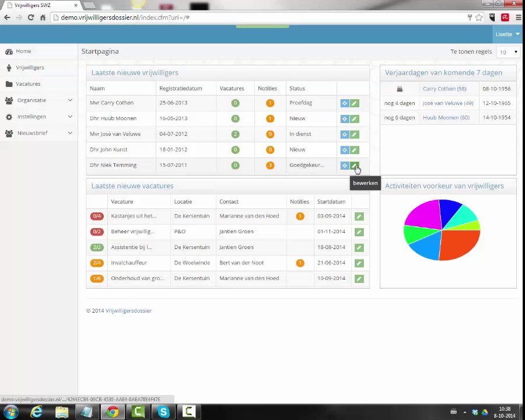
Task: Click the green edit pencil for Dhr Huub Moonen
Action: point(355,118)
